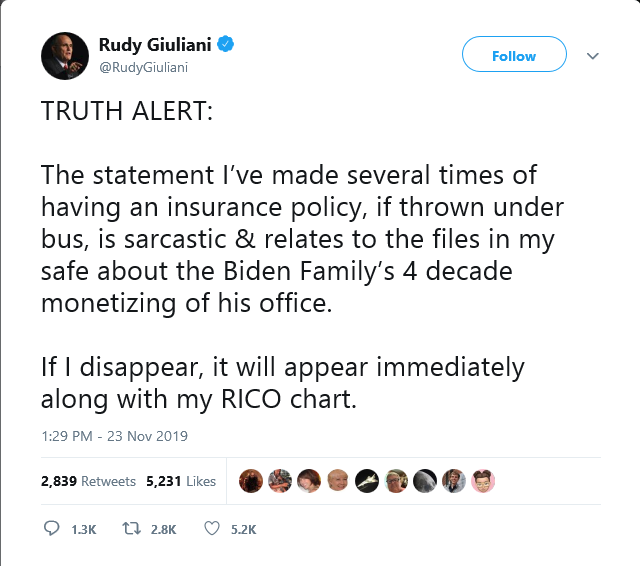Click the blue verified badge
The width and height of the screenshot is (640, 566).
227,46
